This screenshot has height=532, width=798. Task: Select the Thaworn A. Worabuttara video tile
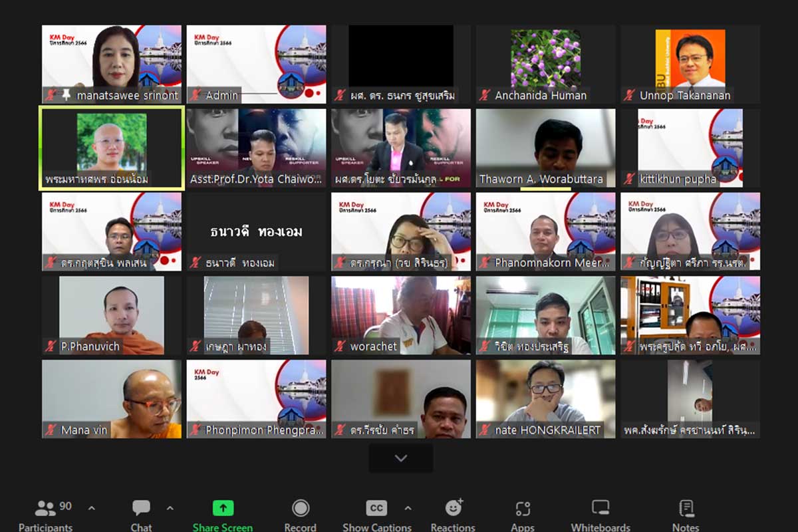point(545,148)
